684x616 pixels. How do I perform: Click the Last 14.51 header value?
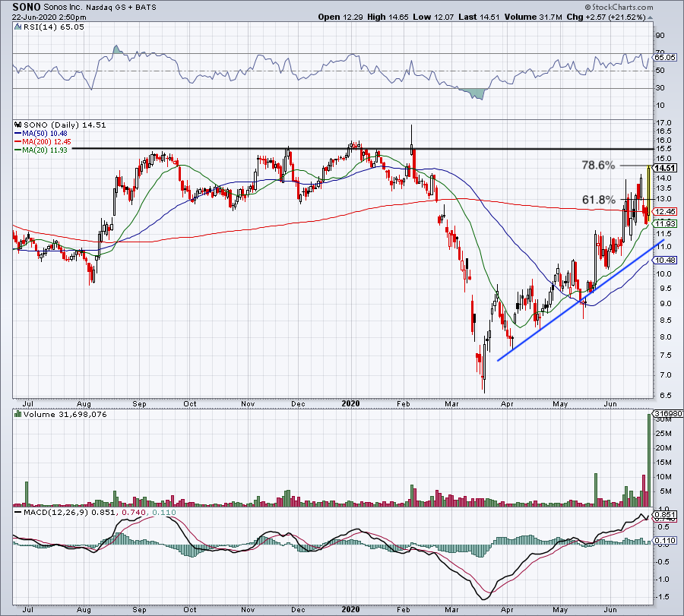click(x=479, y=17)
